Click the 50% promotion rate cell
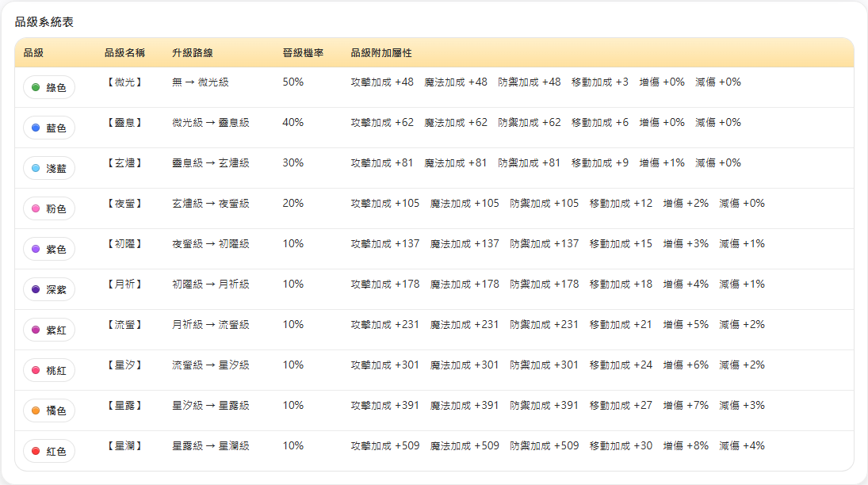The width and height of the screenshot is (868, 485). [293, 82]
